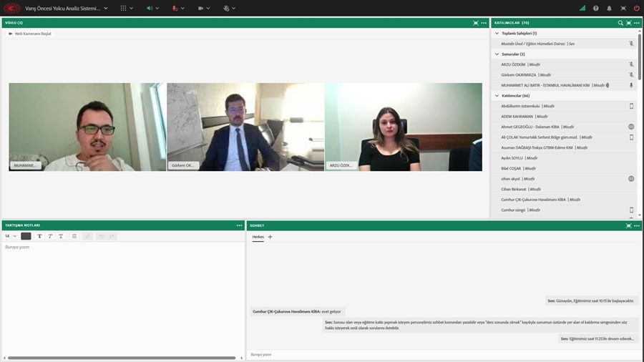Click muted mic icon for ARZU ÖZEKİM
644x362 pixels.
631,64
